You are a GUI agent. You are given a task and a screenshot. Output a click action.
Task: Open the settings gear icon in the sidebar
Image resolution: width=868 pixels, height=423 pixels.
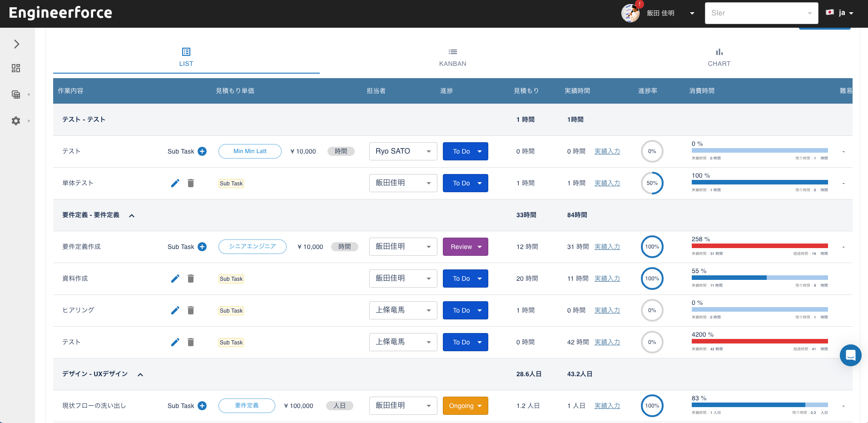pyautogui.click(x=16, y=121)
